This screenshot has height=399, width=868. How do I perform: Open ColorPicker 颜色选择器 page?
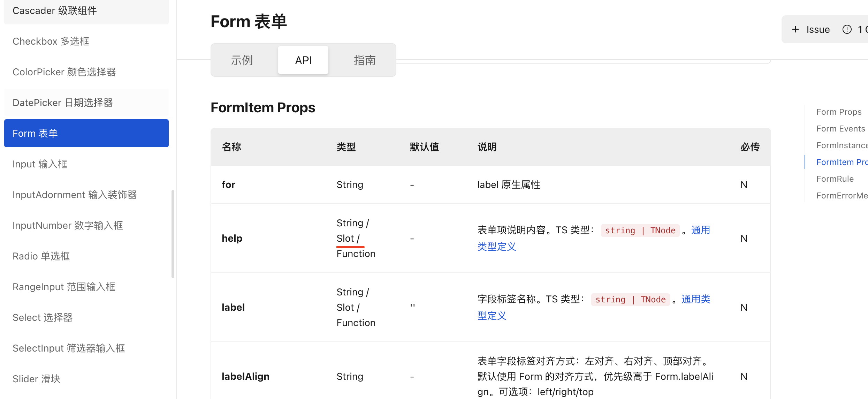(x=86, y=72)
